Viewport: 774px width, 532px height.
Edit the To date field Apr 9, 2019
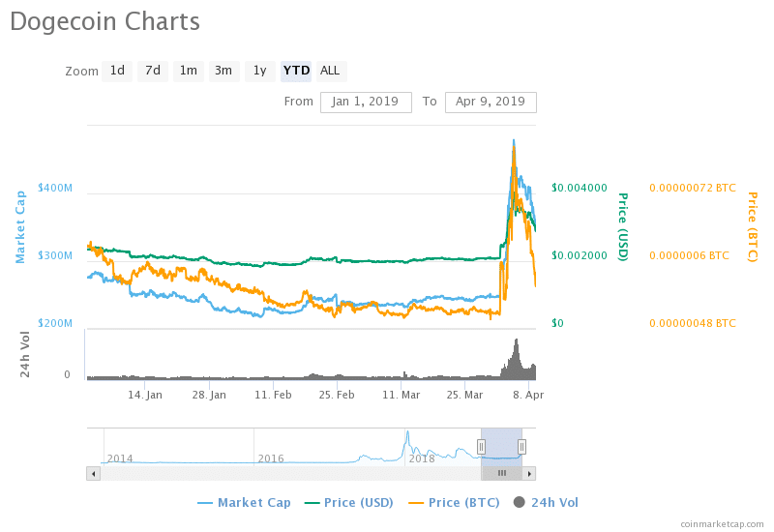(491, 103)
